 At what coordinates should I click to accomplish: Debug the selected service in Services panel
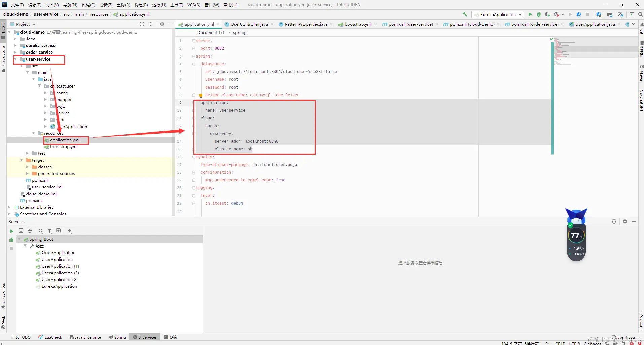[x=11, y=240]
